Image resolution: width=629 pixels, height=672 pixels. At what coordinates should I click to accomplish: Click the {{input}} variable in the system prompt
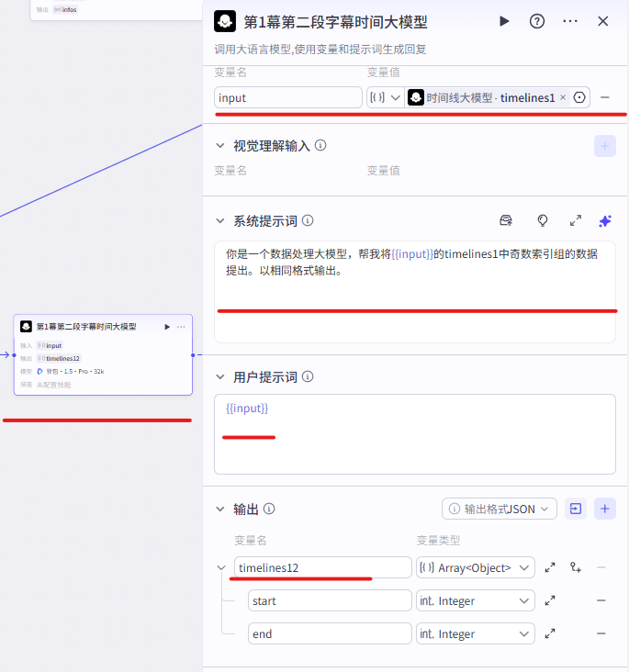[x=412, y=254]
